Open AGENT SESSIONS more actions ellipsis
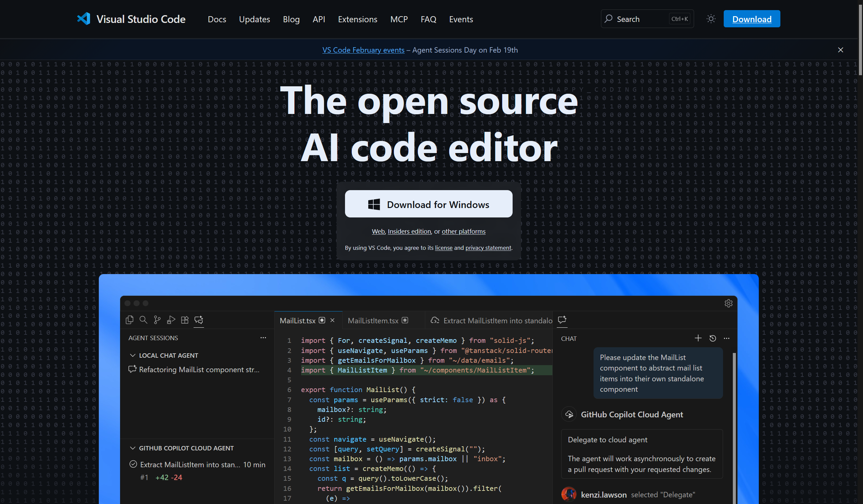The height and width of the screenshot is (504, 863). click(x=263, y=337)
